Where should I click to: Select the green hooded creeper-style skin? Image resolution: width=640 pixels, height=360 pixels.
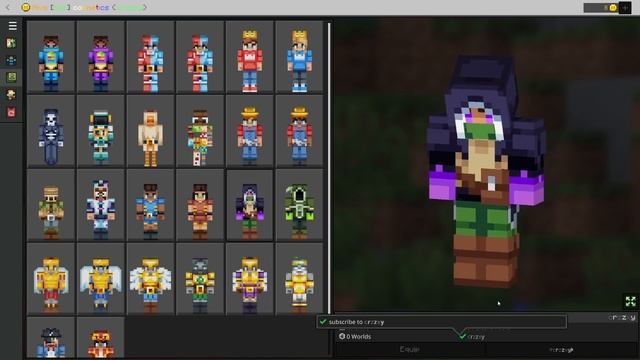pyautogui.click(x=300, y=205)
